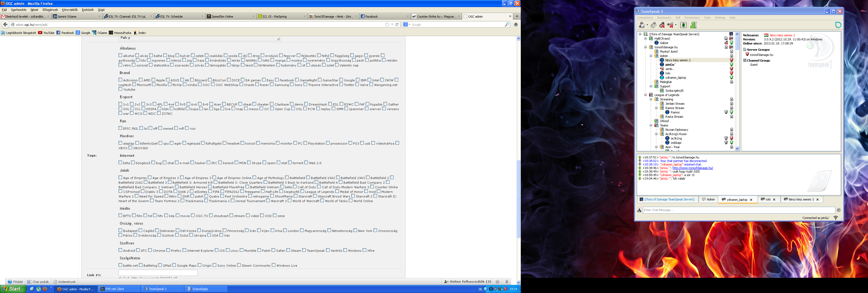
Task: Collapse the Support channel
Action: (651, 86)
